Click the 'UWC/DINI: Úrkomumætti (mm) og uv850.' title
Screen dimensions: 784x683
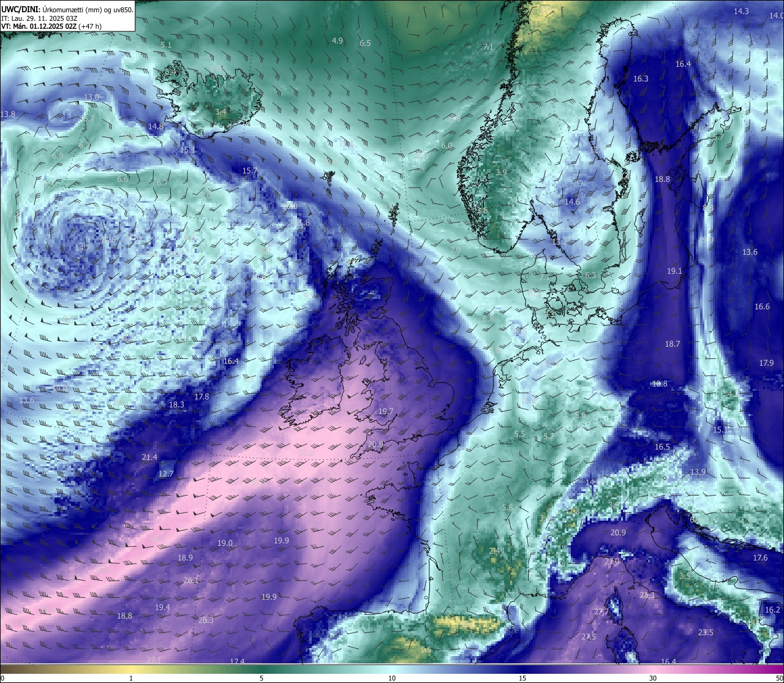(67, 9)
